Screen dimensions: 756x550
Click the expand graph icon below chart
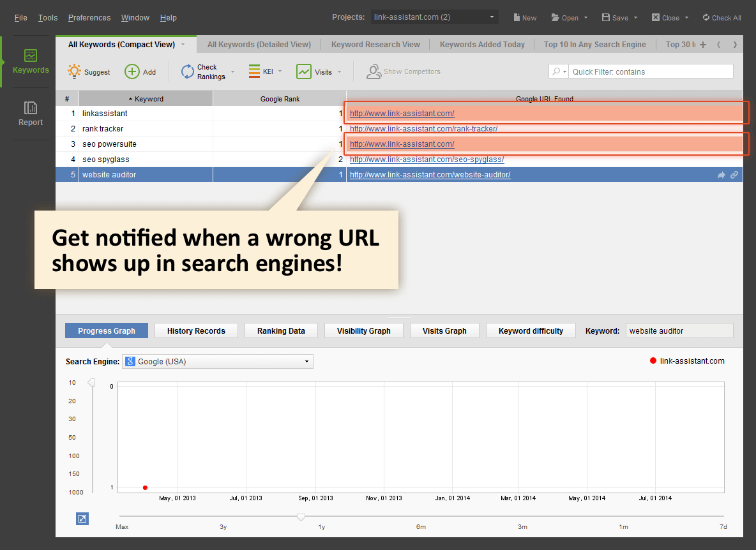[82, 519]
